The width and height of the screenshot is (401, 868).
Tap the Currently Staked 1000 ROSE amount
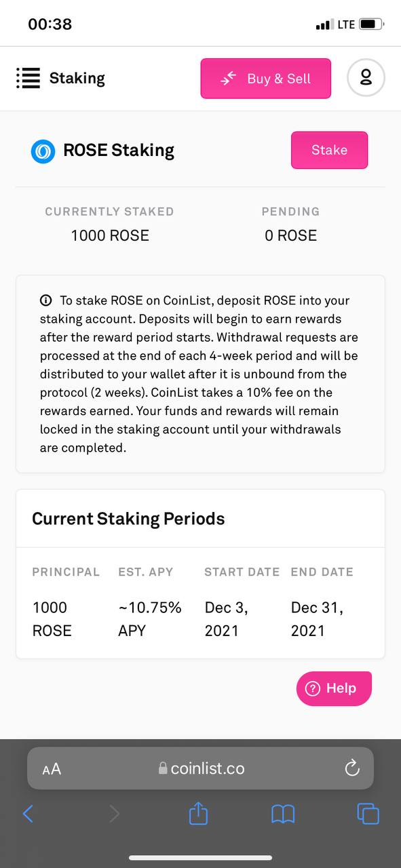110,235
